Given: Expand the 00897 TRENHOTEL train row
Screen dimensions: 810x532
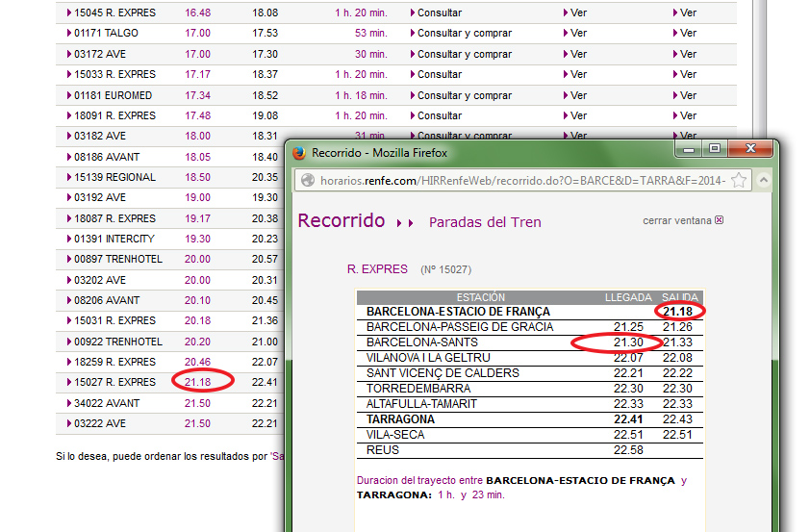Looking at the screenshot, I should click(69, 260).
